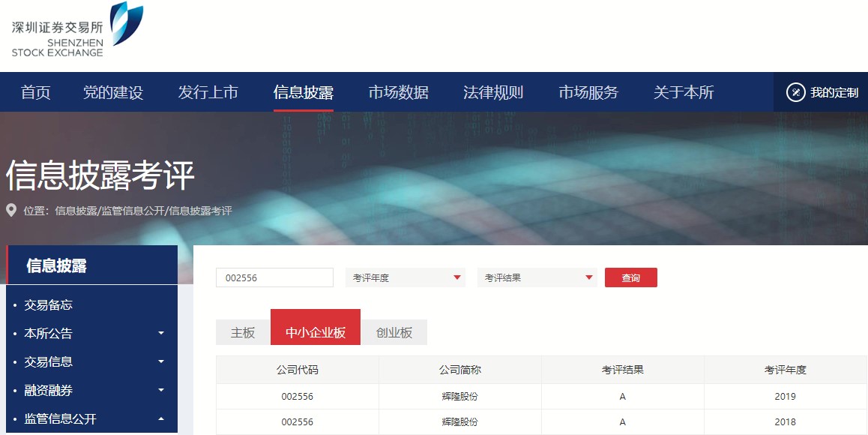Image resolution: width=868 pixels, height=435 pixels.
Task: Expand the 融资融券 sidebar arrow
Action: pyautogui.click(x=161, y=390)
